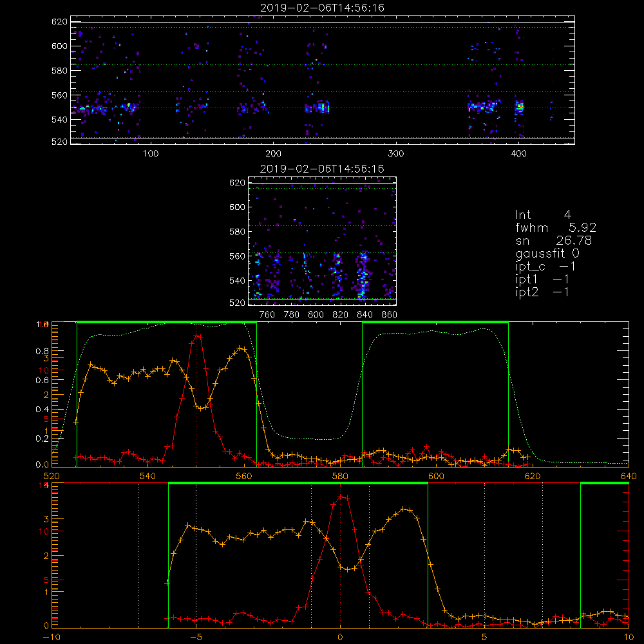This screenshot has height=644, width=644.
Task: Click y-axis label 560 on middle image
Action: pyautogui.click(x=237, y=256)
